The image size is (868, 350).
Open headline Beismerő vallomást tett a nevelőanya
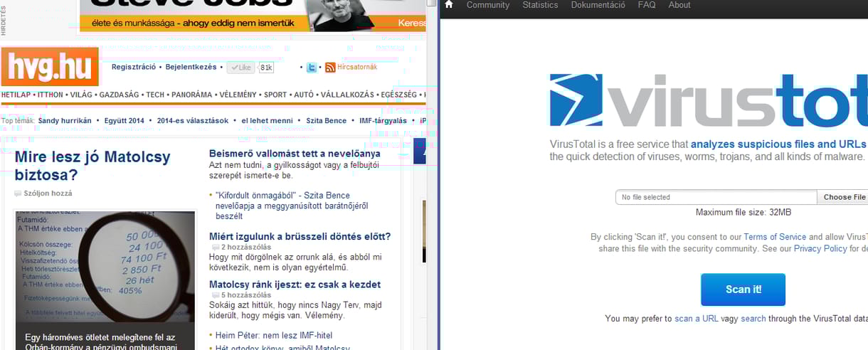click(295, 154)
